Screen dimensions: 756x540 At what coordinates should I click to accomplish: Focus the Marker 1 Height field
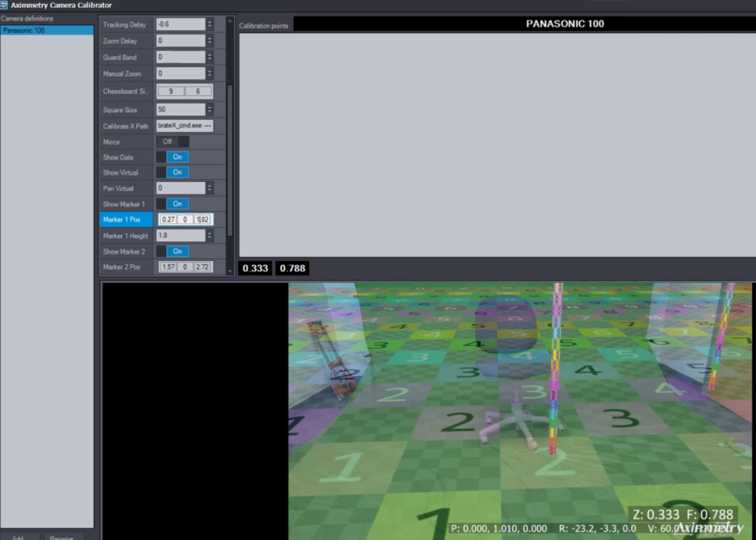182,235
